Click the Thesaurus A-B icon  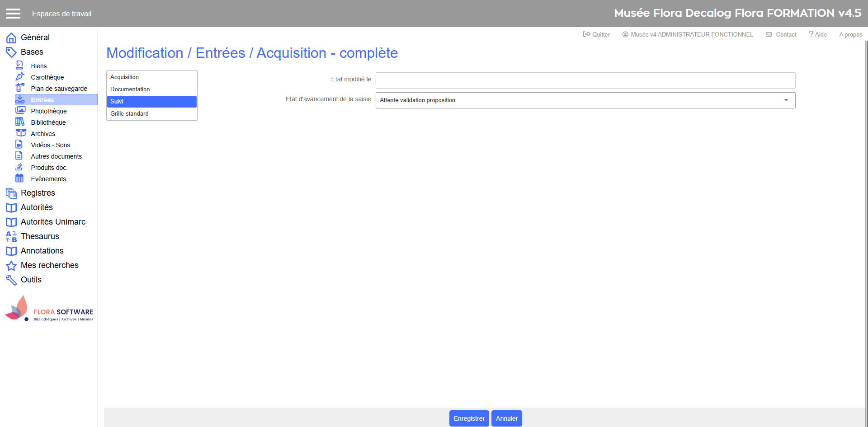(11, 237)
